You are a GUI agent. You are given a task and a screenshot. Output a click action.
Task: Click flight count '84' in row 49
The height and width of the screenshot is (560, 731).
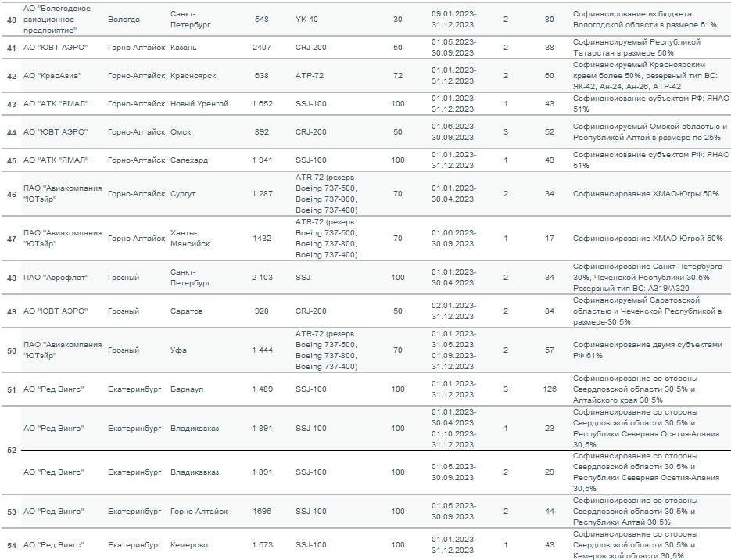[550, 311]
